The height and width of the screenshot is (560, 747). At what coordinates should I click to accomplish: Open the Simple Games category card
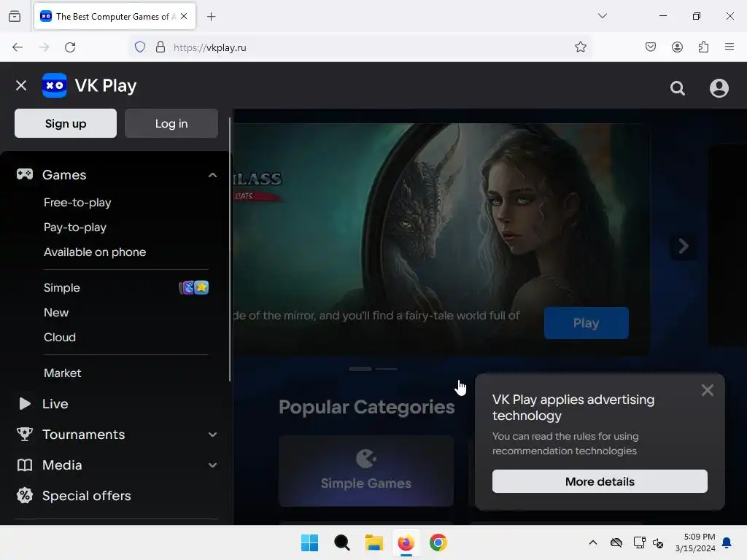click(366, 470)
